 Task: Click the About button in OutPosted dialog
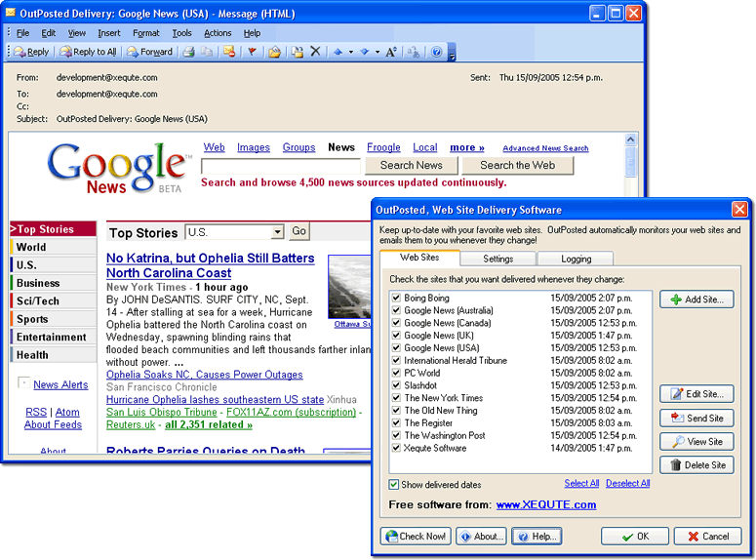(x=481, y=537)
